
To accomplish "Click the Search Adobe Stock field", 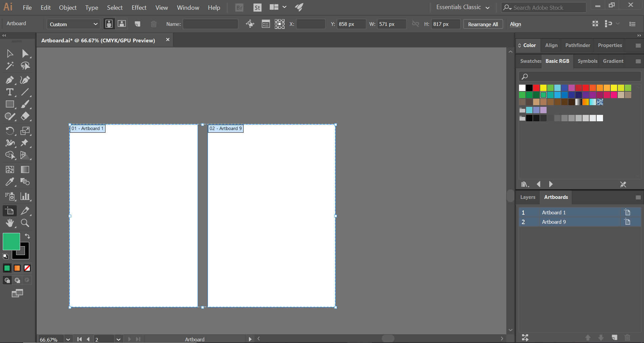I will pyautogui.click(x=544, y=7).
